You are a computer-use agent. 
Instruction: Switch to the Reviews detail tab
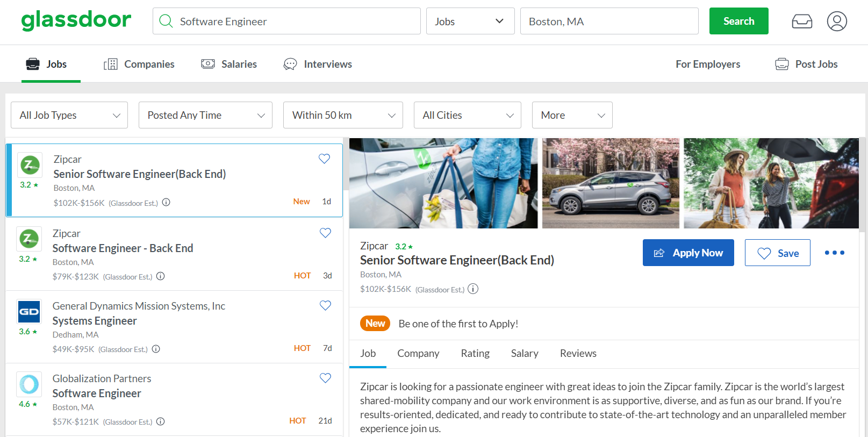click(x=578, y=353)
